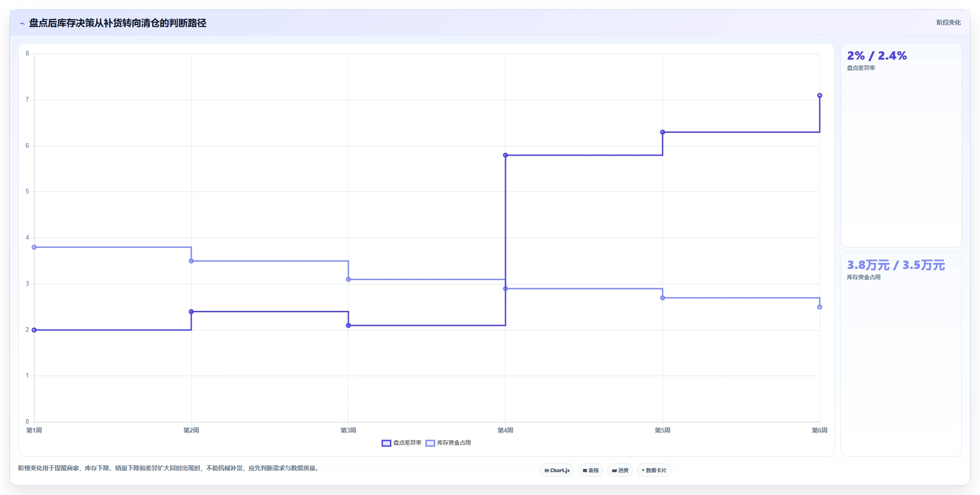Click the 第4周 axis label
The image size is (980, 495).
(505, 430)
